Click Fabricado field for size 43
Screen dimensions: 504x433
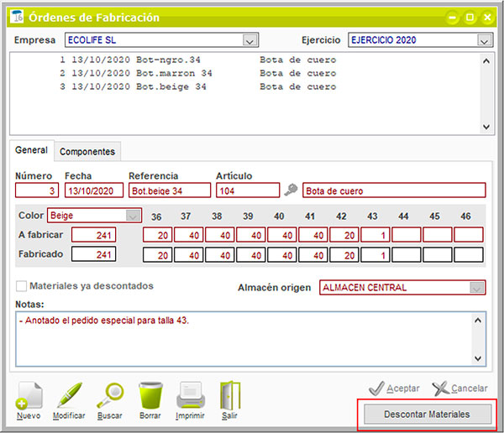(375, 255)
